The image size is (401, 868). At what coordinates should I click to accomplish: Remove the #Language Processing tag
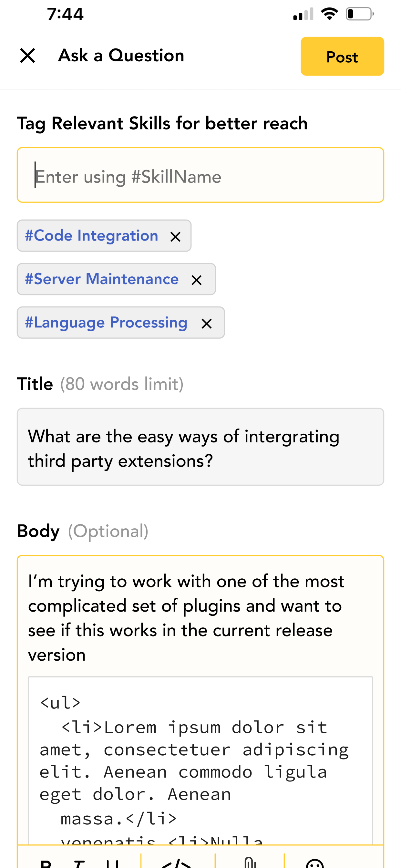click(x=206, y=324)
